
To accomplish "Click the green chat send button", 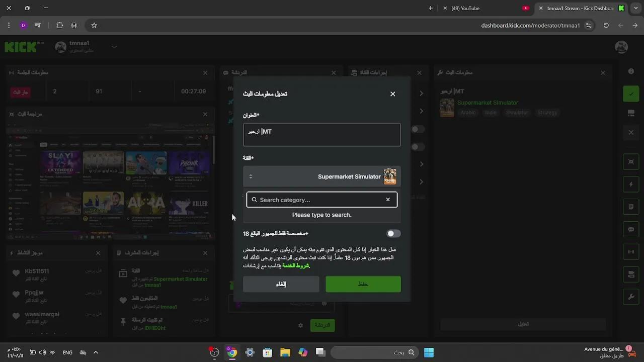I will point(323,325).
